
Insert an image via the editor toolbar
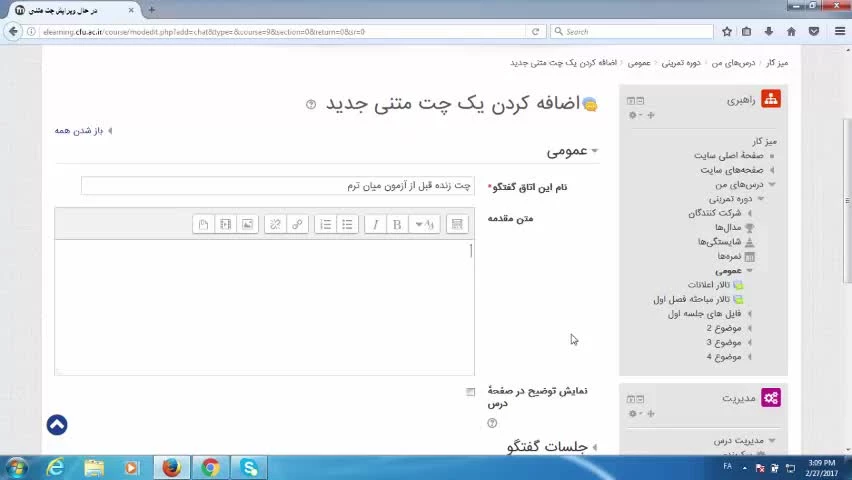[247, 225]
